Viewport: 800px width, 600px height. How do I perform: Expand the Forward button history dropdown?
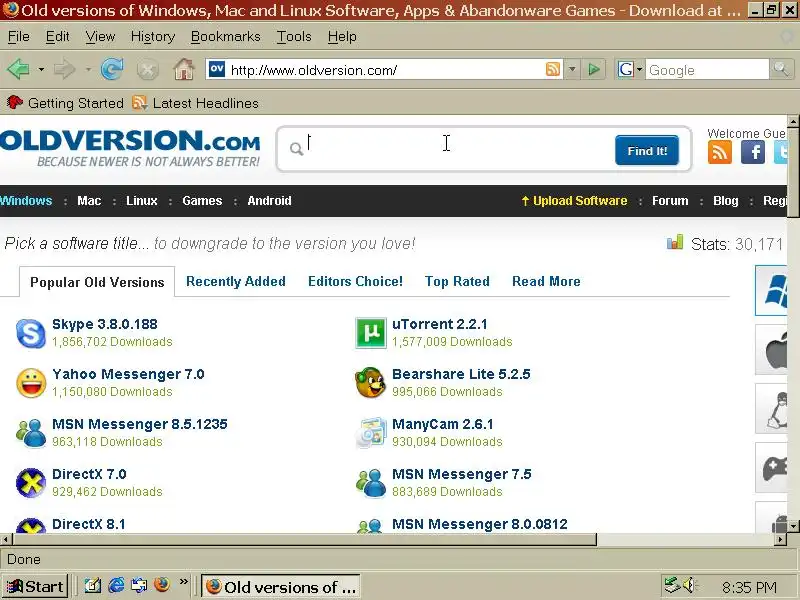[x=88, y=69]
